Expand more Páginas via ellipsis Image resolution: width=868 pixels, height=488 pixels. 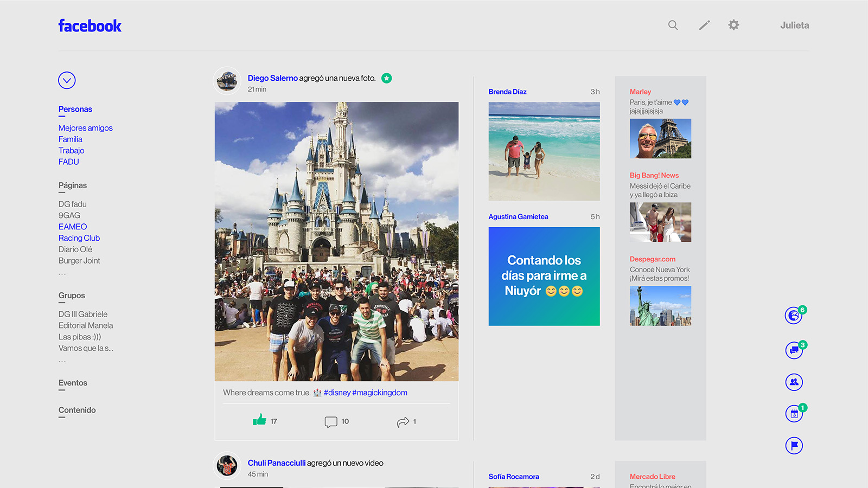(x=62, y=273)
